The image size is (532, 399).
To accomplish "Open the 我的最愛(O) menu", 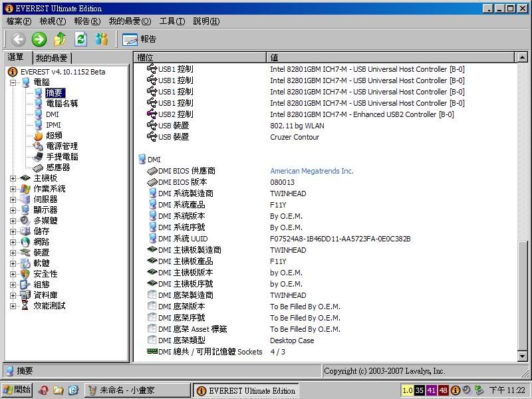I will 130,21.
